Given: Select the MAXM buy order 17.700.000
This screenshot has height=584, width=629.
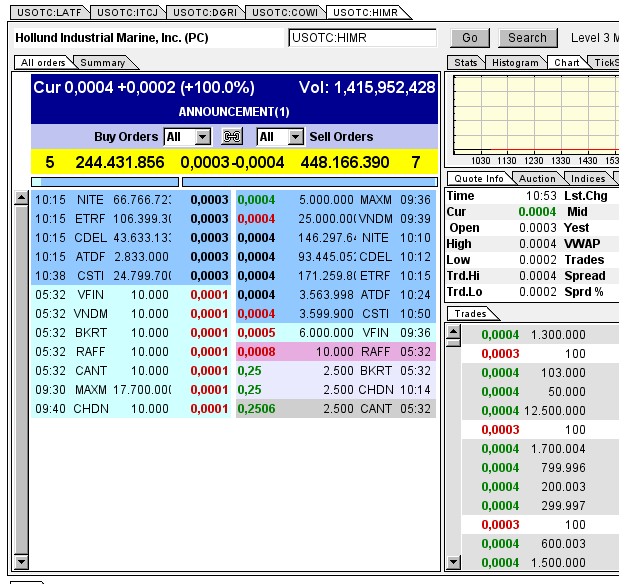Looking at the screenshot, I should 131,390.
